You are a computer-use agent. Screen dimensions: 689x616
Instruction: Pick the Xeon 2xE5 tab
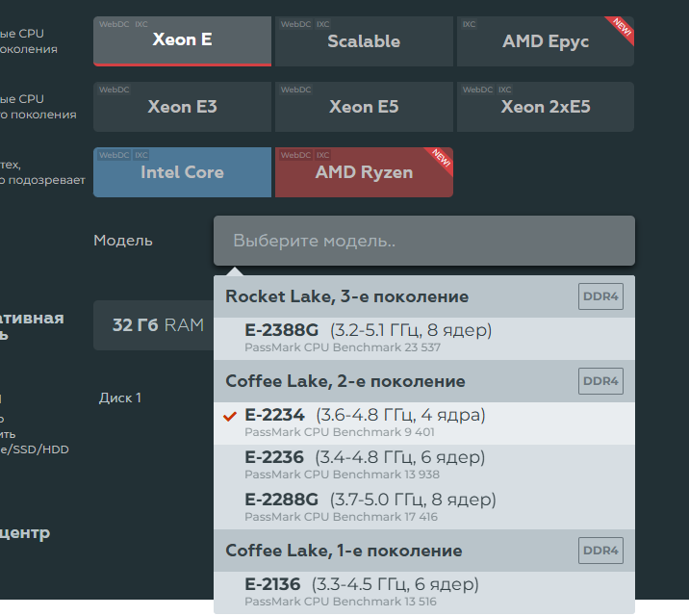[546, 106]
